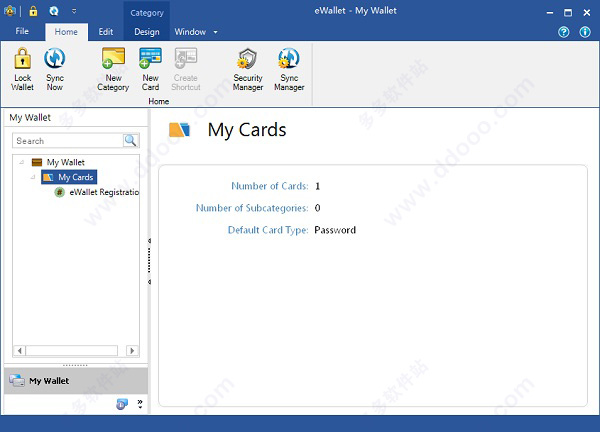Click the Default Card Type label
600x432 pixels.
coord(268,230)
